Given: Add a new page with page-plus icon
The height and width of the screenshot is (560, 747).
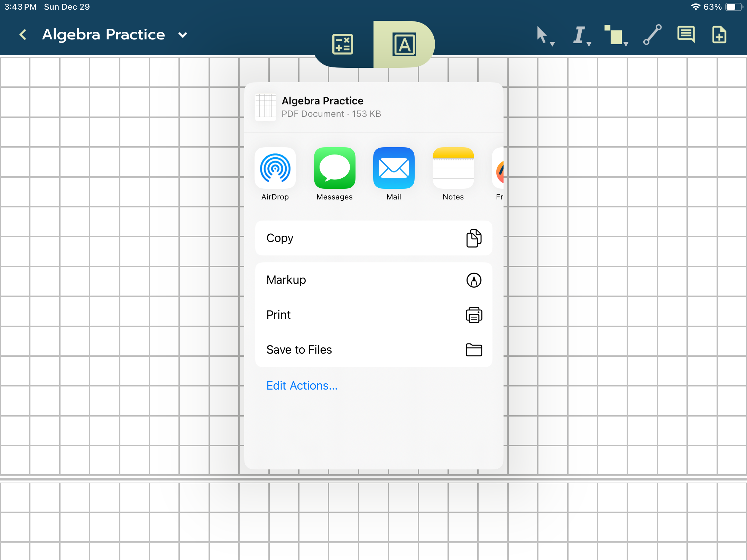Looking at the screenshot, I should pos(719,35).
